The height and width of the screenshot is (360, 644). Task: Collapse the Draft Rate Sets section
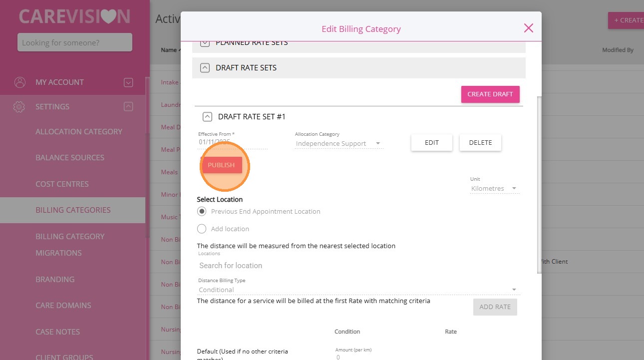click(205, 68)
